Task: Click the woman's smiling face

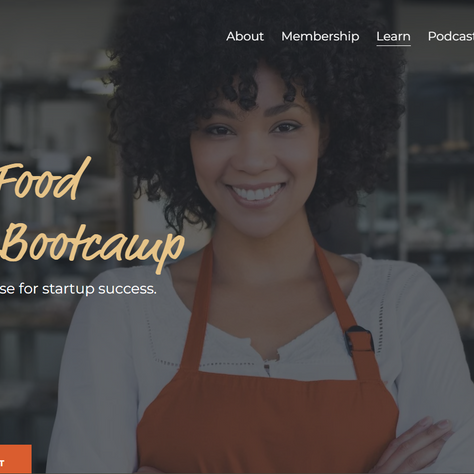Action: point(254,157)
